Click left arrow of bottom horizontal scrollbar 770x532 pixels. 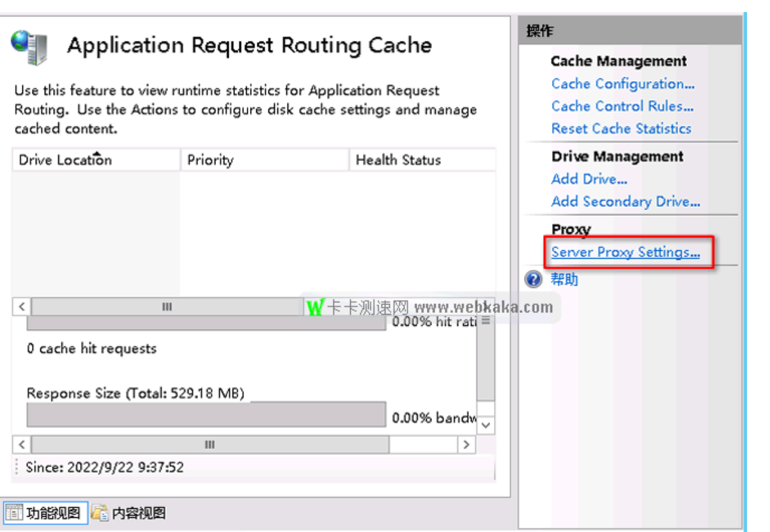(21, 445)
